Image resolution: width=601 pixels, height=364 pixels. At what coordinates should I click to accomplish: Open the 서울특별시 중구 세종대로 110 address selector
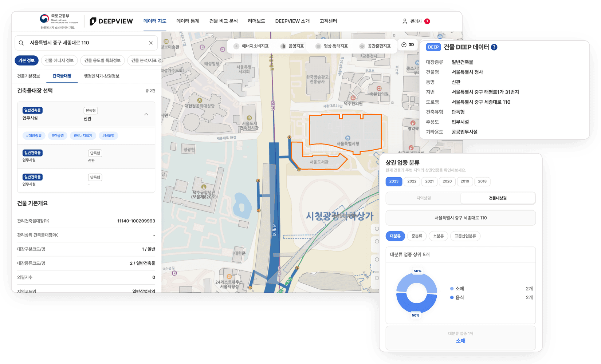(460, 218)
